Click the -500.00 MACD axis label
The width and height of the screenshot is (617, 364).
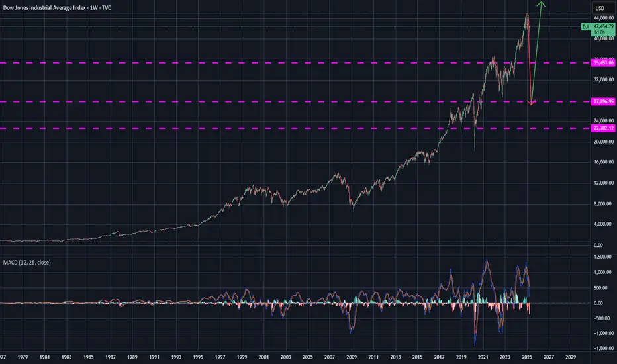click(603, 318)
